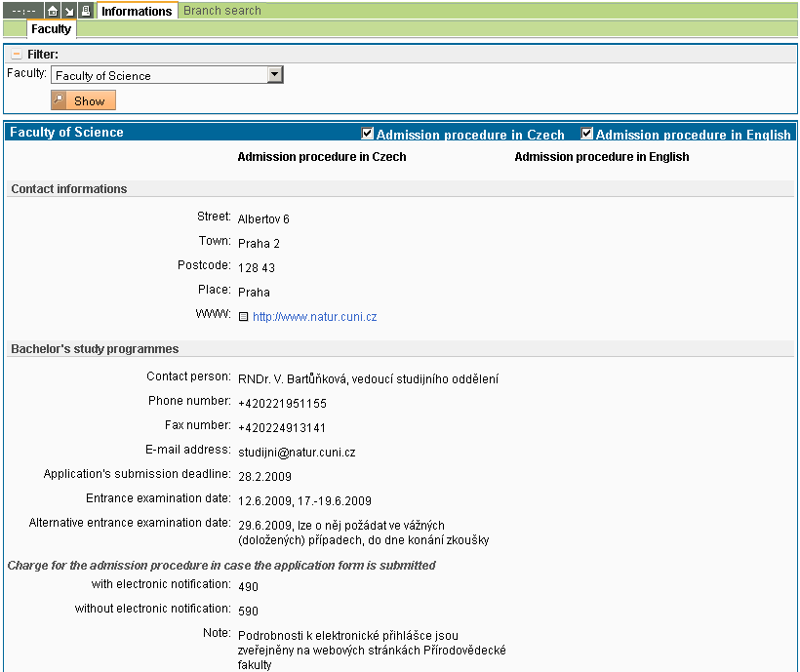This screenshot has height=672, width=800.
Task: Toggle Admission procedure in English checkbox
Action: point(586,134)
